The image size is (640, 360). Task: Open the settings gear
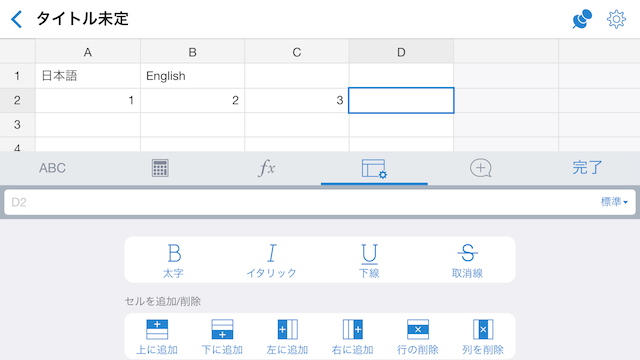616,19
